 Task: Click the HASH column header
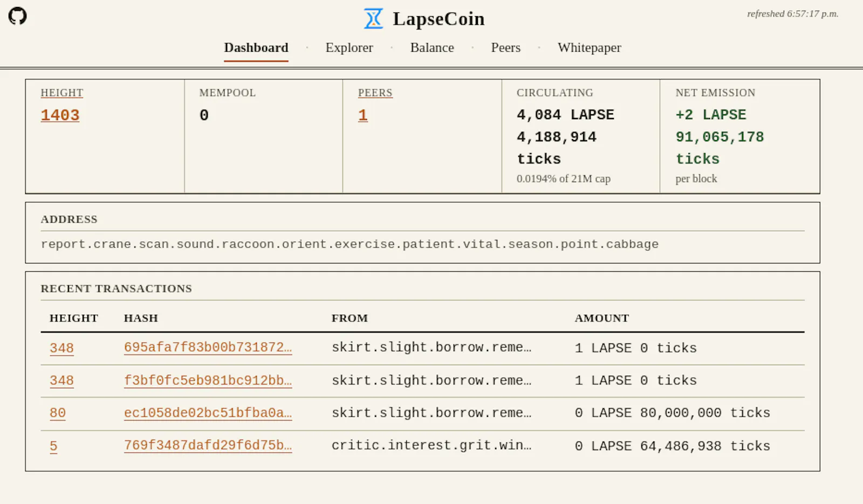(x=141, y=318)
